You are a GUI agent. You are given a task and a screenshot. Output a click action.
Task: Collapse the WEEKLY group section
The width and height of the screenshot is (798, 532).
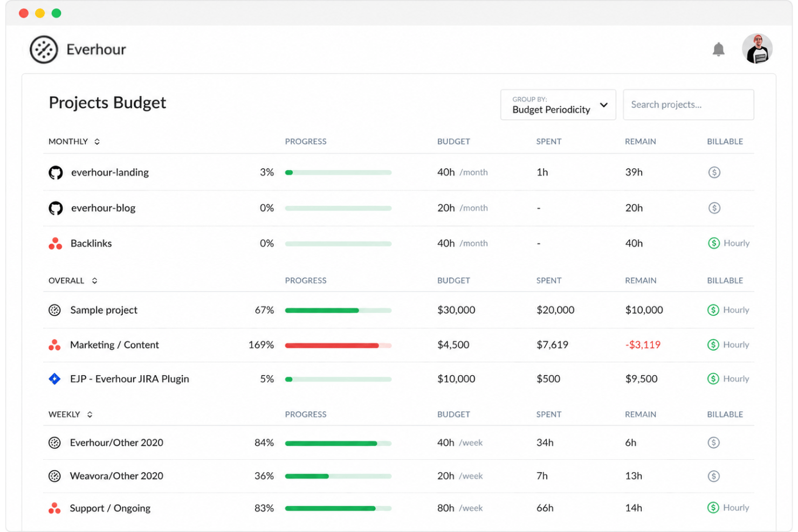pos(90,414)
